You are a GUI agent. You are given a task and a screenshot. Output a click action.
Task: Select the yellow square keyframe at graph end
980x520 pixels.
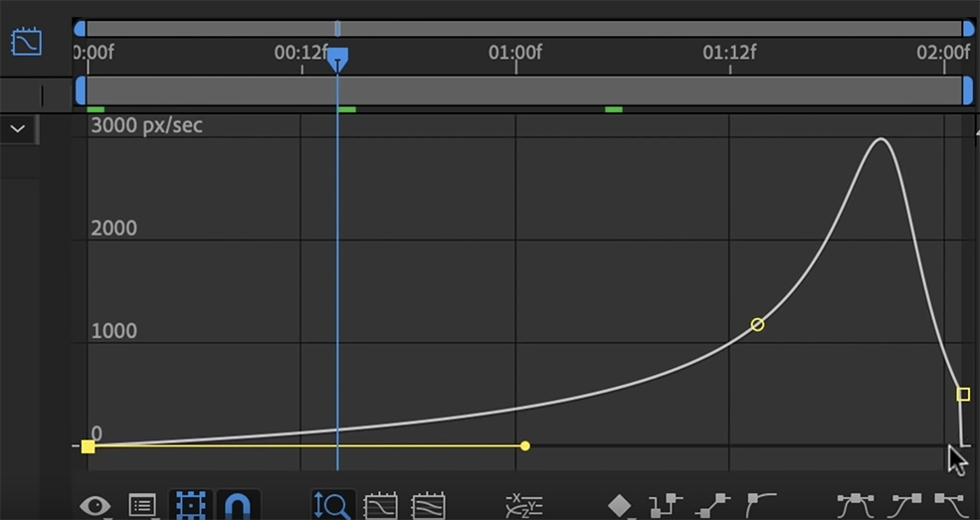(x=963, y=394)
